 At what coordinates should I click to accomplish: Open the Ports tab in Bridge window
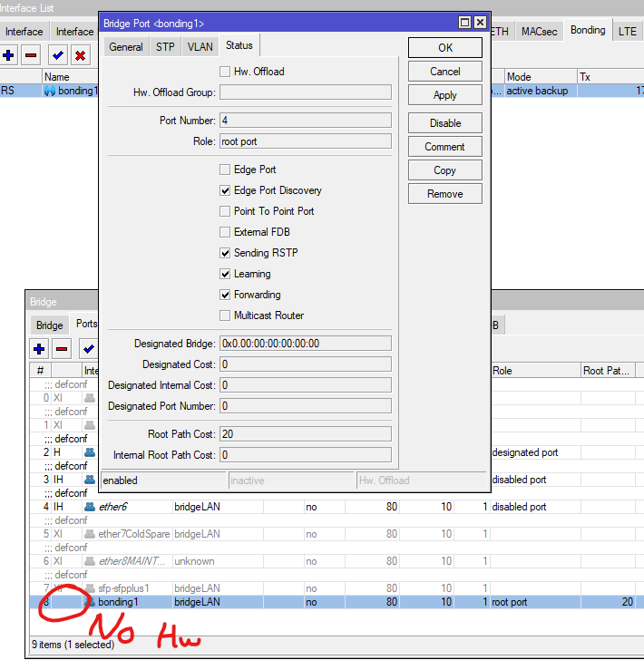pyautogui.click(x=86, y=324)
